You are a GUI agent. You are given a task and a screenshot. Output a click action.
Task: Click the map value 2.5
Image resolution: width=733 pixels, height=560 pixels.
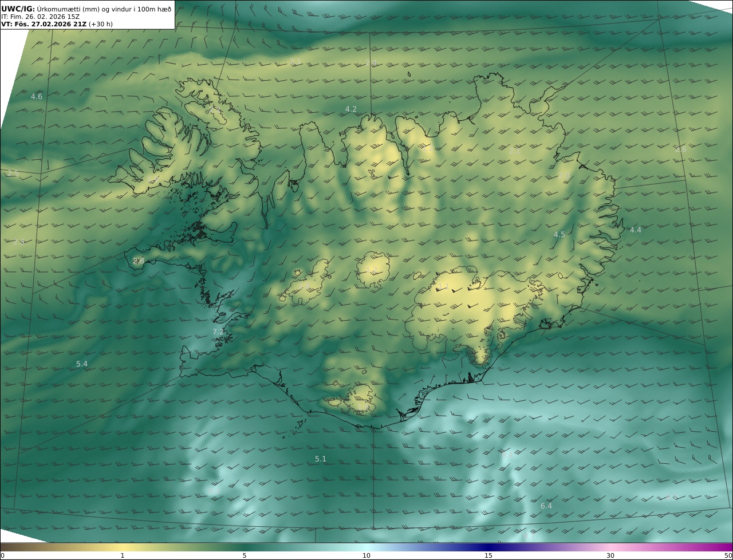pos(13,173)
